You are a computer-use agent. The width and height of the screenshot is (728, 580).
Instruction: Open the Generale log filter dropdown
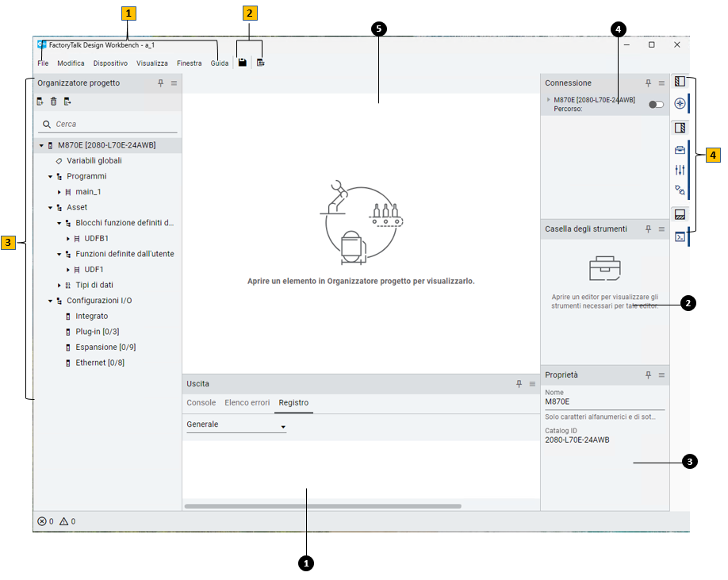click(283, 424)
